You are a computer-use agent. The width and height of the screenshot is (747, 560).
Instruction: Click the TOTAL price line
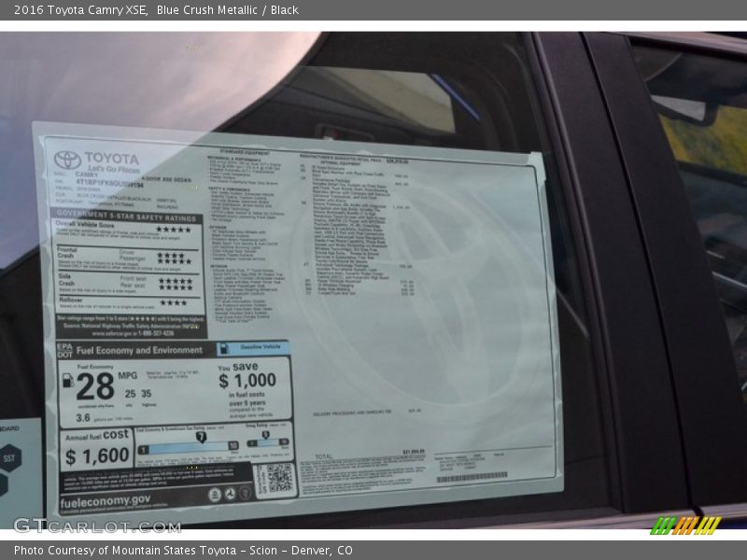[x=370, y=454]
